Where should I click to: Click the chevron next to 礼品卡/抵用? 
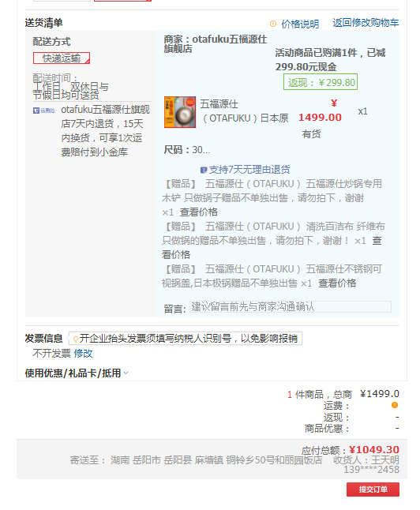(126, 373)
